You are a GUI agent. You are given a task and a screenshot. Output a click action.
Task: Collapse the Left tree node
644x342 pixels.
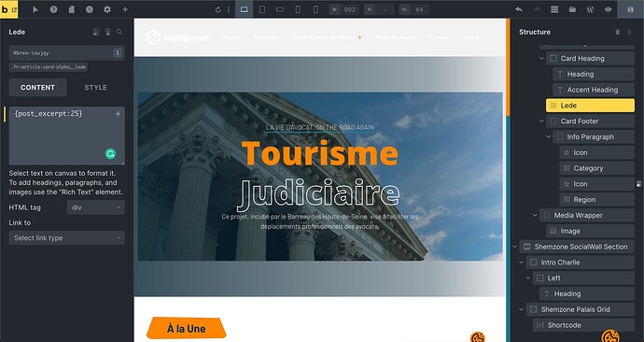coord(528,278)
